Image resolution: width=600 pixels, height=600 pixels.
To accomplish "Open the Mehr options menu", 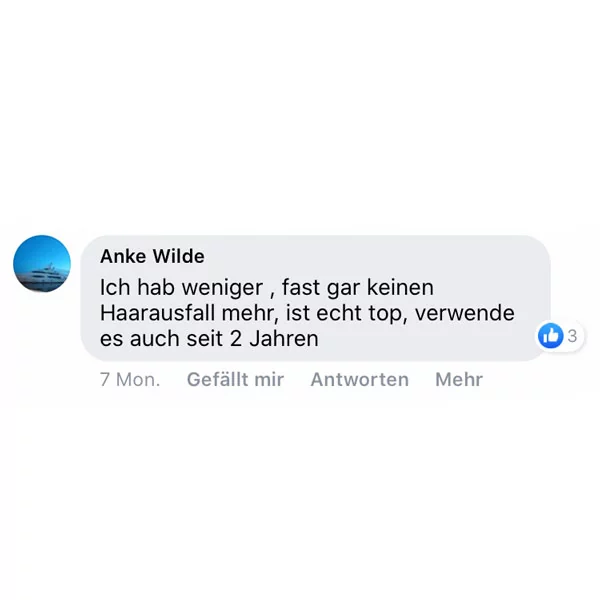I will 459,380.
